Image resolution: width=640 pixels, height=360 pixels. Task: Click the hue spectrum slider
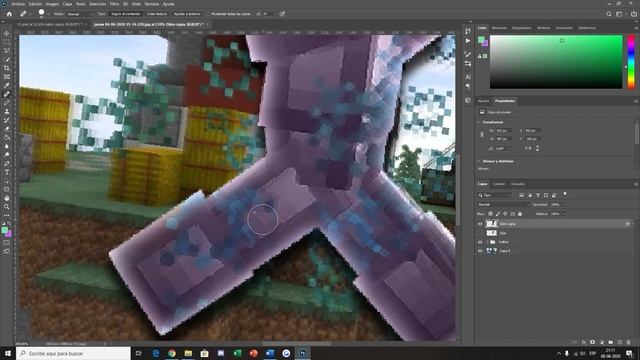tap(631, 62)
